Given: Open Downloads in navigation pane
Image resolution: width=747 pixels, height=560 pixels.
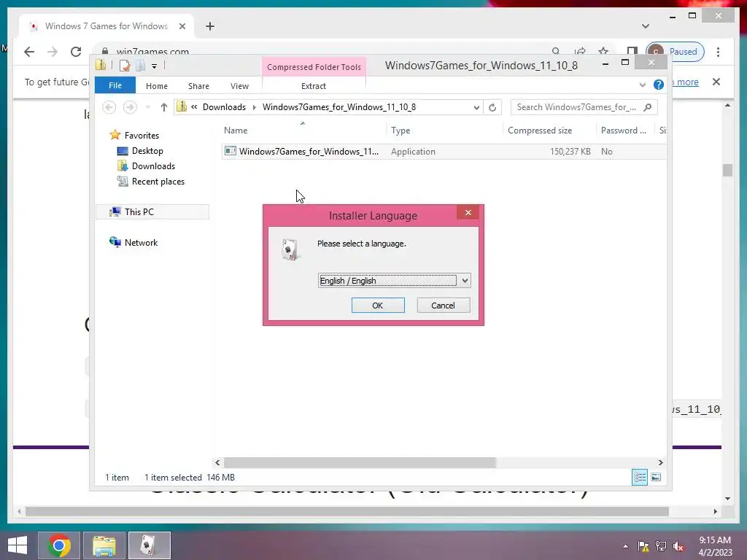Looking at the screenshot, I should [153, 166].
